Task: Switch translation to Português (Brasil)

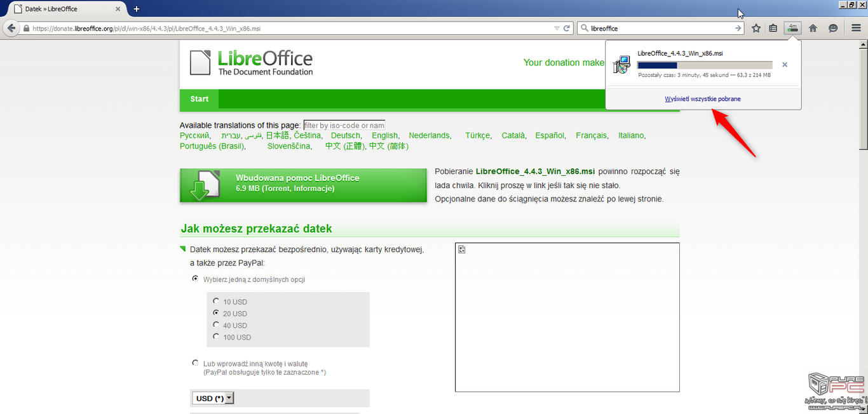Action: (x=213, y=146)
